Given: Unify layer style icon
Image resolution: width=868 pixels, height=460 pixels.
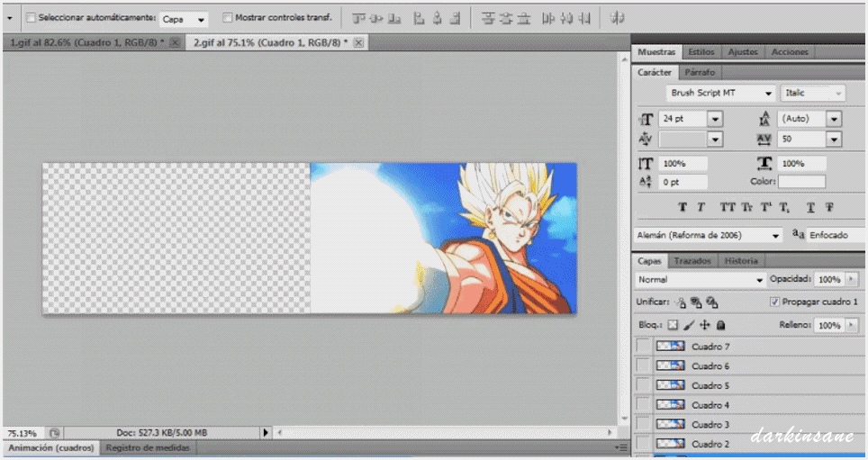Looking at the screenshot, I should [x=712, y=302].
